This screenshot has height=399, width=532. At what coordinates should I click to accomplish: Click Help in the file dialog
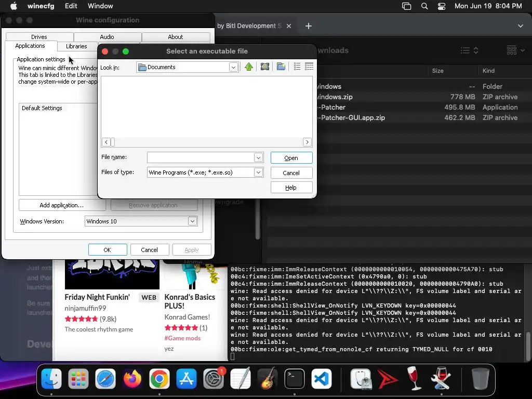coord(291,188)
